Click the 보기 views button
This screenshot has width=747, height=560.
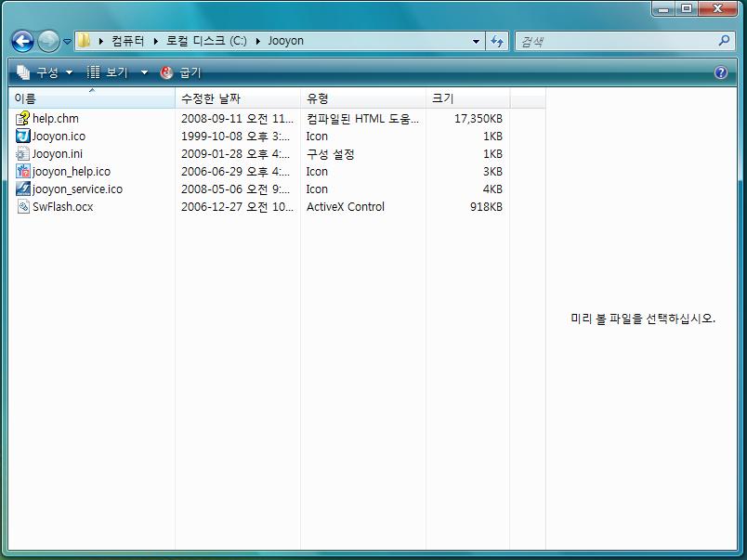(108, 72)
